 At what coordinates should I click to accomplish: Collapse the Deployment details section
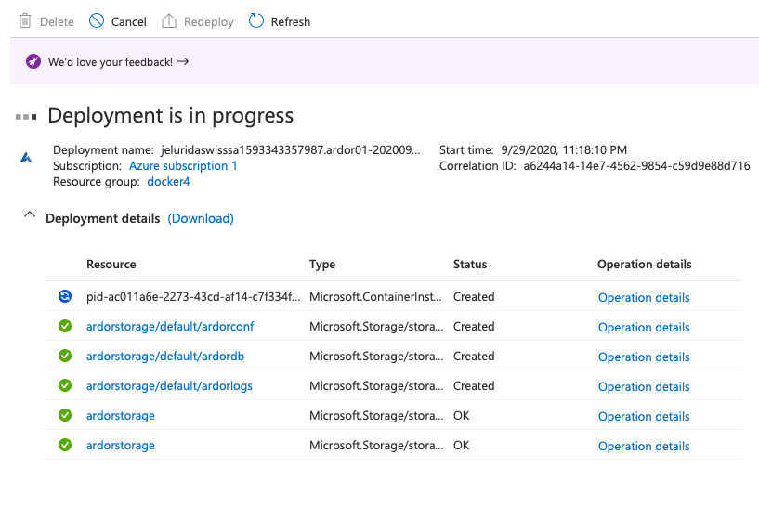30,214
